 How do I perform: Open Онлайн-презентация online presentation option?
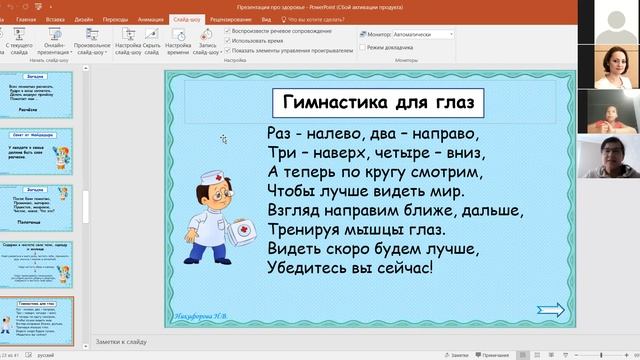(x=54, y=41)
